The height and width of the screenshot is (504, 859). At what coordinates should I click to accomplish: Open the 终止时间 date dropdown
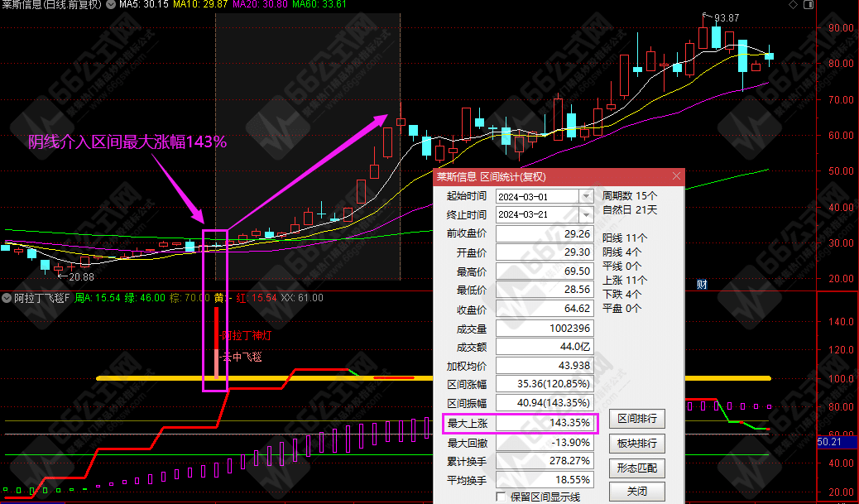587,214
